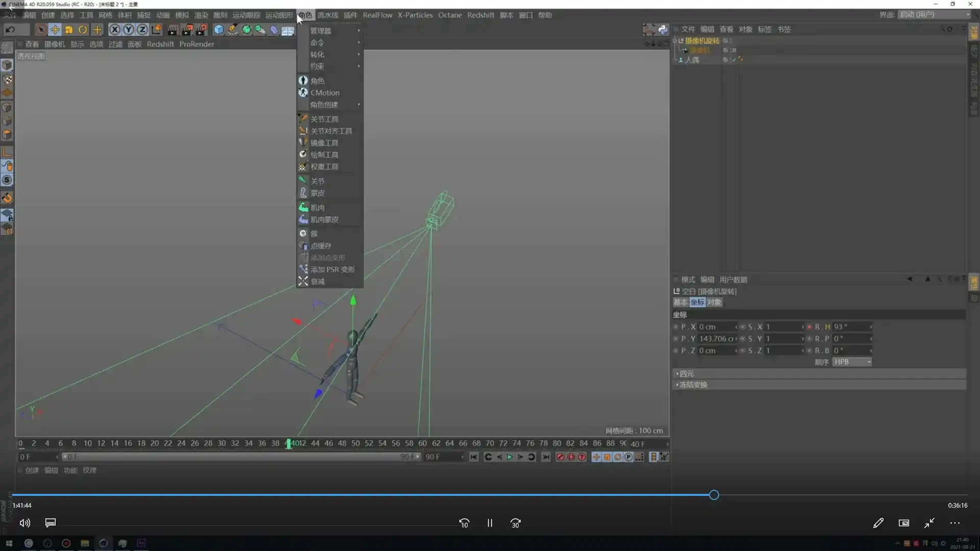Choose 权重工具 from the character menu

330,167
